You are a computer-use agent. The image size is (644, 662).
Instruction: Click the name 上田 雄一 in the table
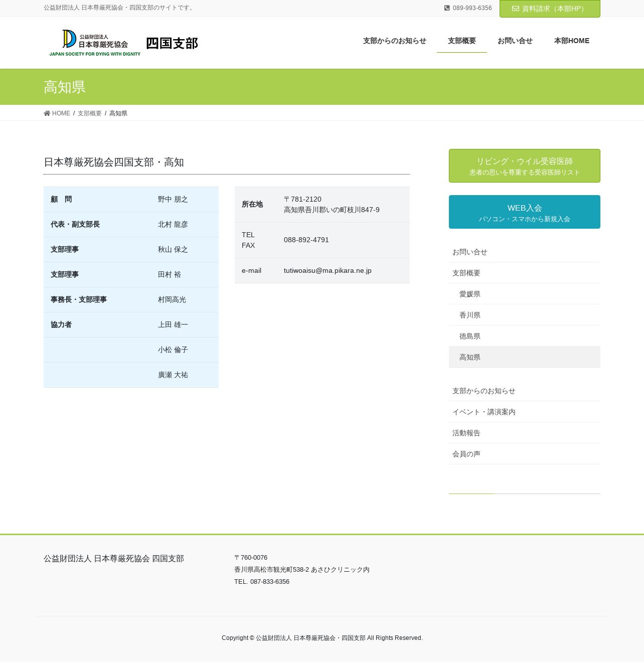coord(173,324)
